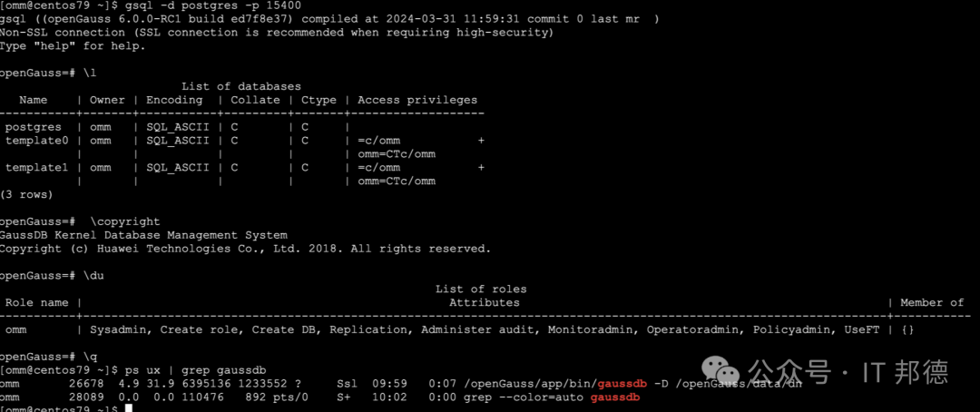The height and width of the screenshot is (412, 980).
Task: Click the terminal cursor at the last prompt
Action: [129, 408]
